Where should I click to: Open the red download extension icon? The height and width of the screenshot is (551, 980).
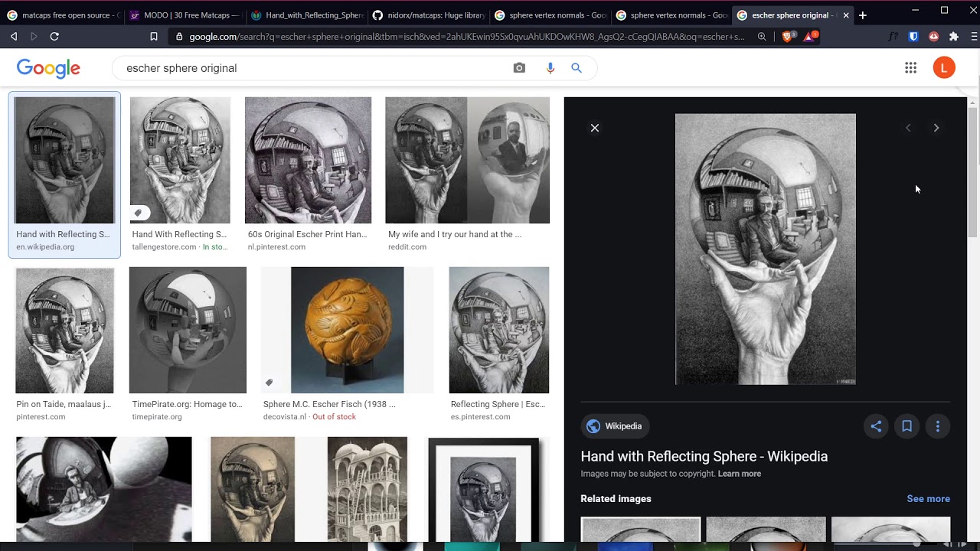pyautogui.click(x=933, y=36)
